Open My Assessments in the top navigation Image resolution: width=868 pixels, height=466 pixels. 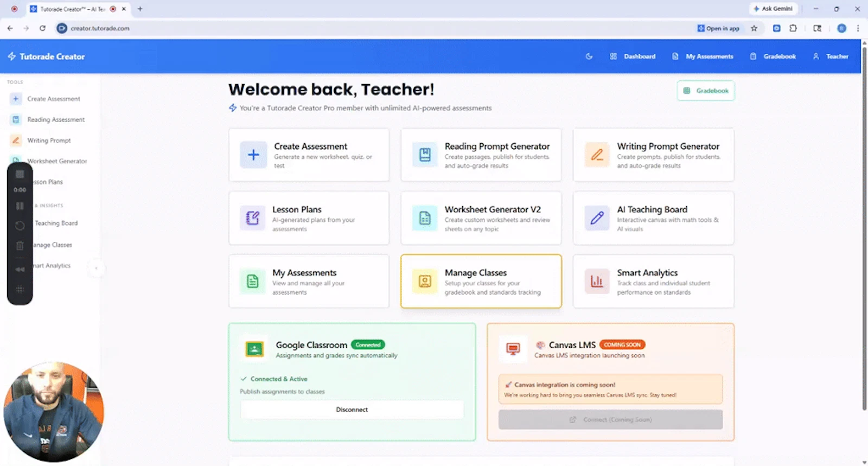[x=703, y=56]
